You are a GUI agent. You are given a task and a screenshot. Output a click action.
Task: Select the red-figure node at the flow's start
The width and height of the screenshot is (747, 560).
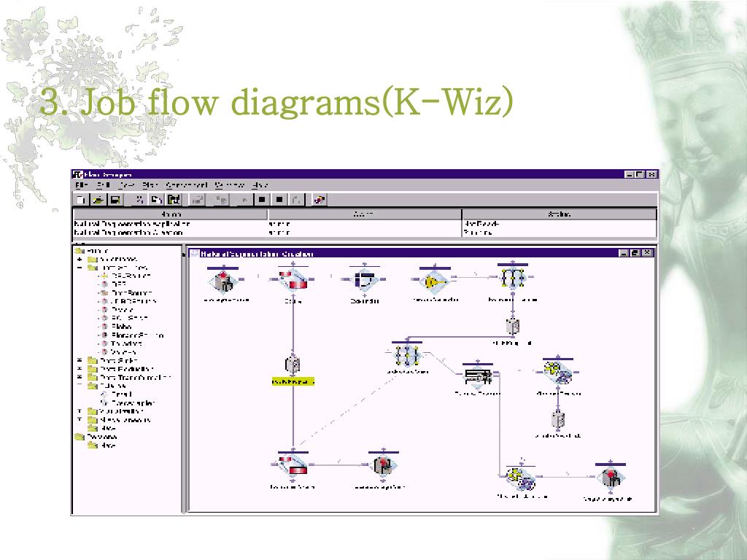coord(223,281)
